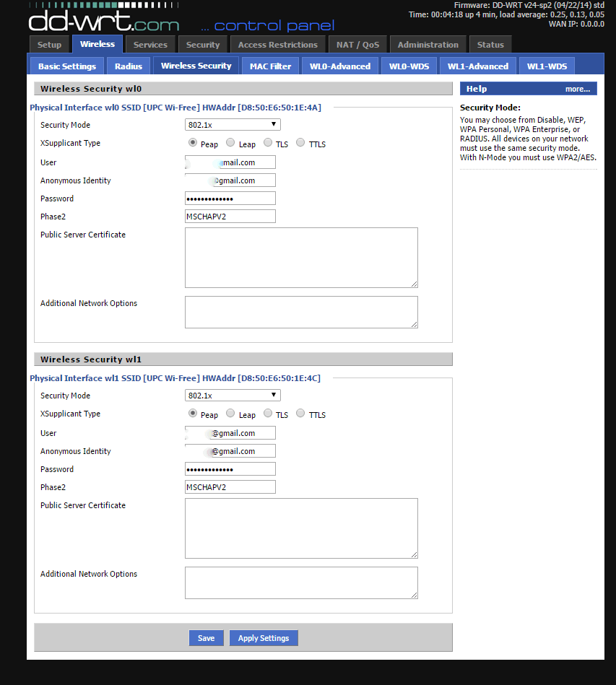Image resolution: width=616 pixels, height=685 pixels.
Task: Open the WL0-Advanced subtab
Action: click(339, 66)
